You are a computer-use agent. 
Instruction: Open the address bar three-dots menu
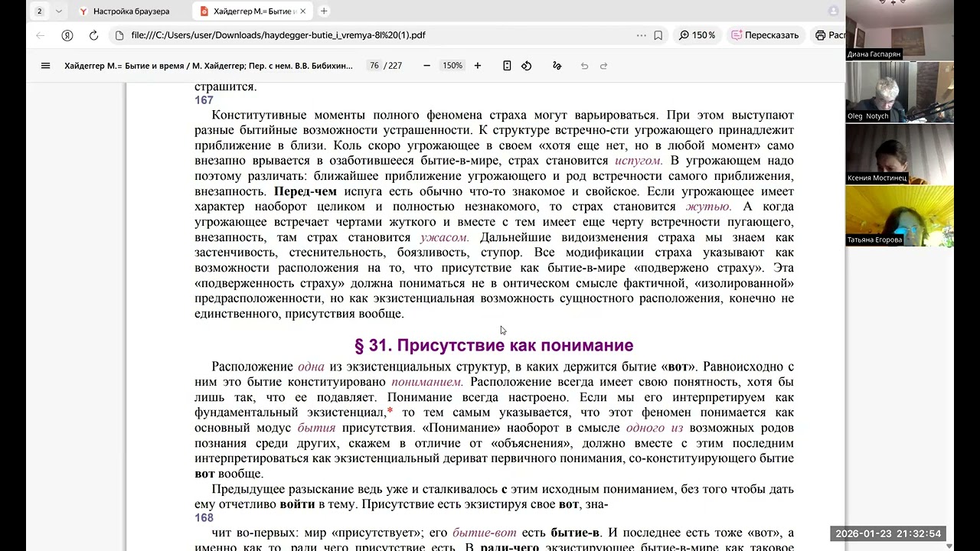tap(641, 35)
